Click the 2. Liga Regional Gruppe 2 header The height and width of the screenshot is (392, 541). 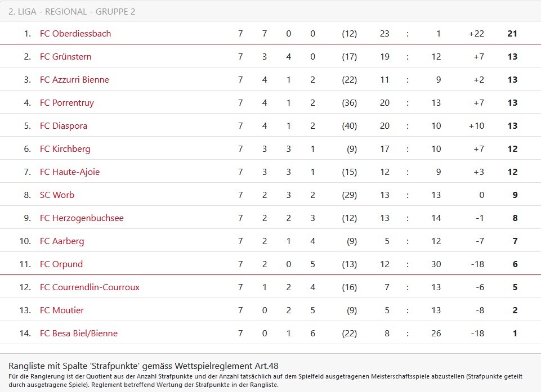(72, 12)
